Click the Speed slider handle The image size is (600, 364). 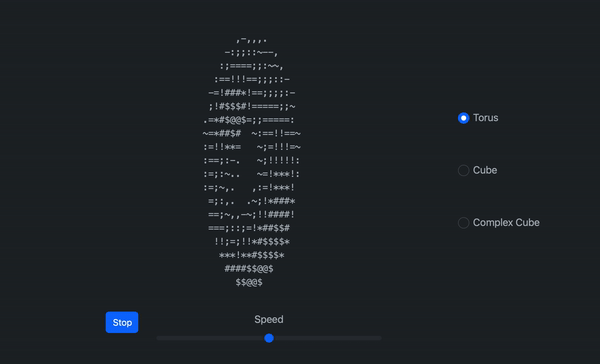[269, 338]
